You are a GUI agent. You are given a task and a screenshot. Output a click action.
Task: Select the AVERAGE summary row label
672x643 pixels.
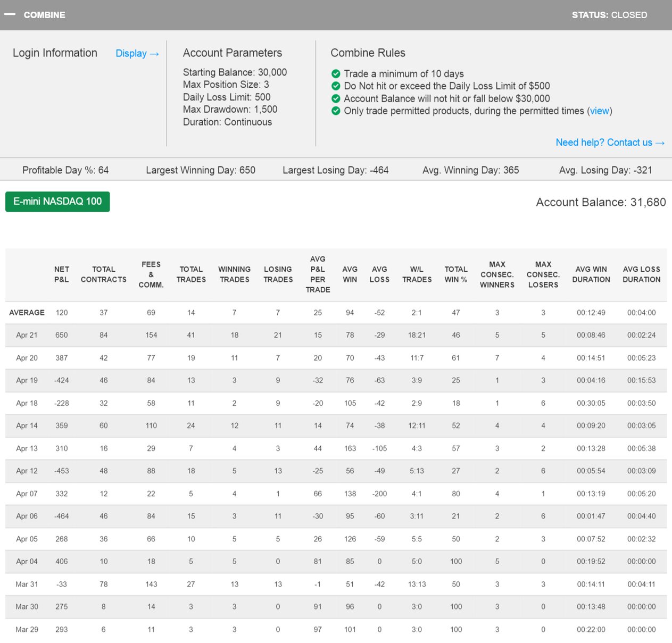pos(27,313)
